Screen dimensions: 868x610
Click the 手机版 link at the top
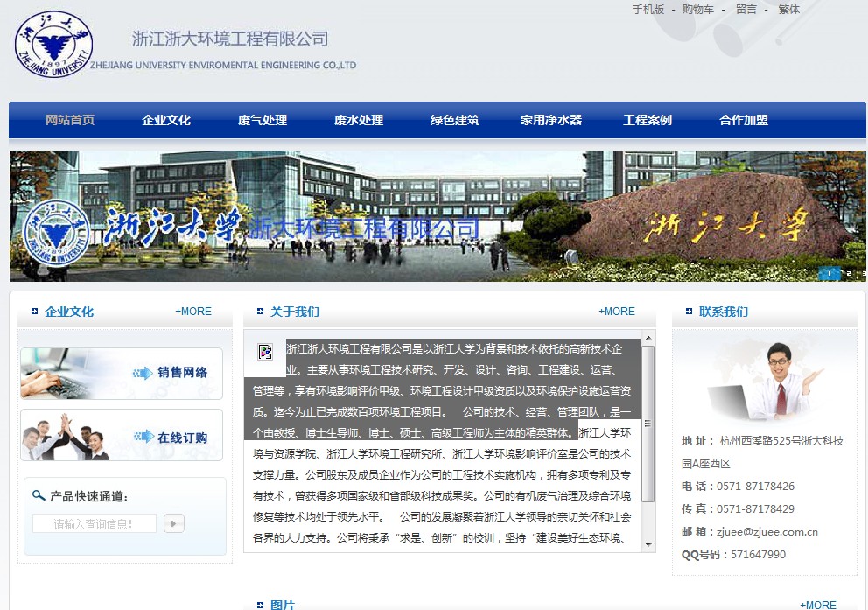point(648,10)
